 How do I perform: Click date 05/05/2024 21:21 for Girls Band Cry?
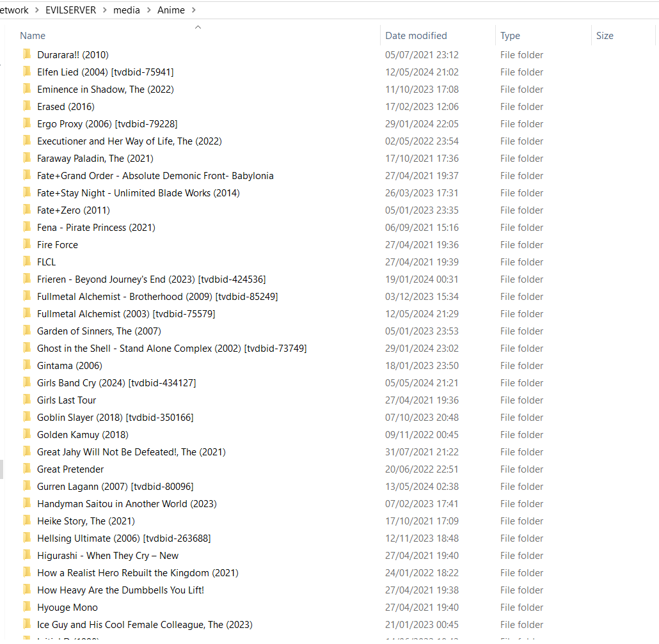422,382
